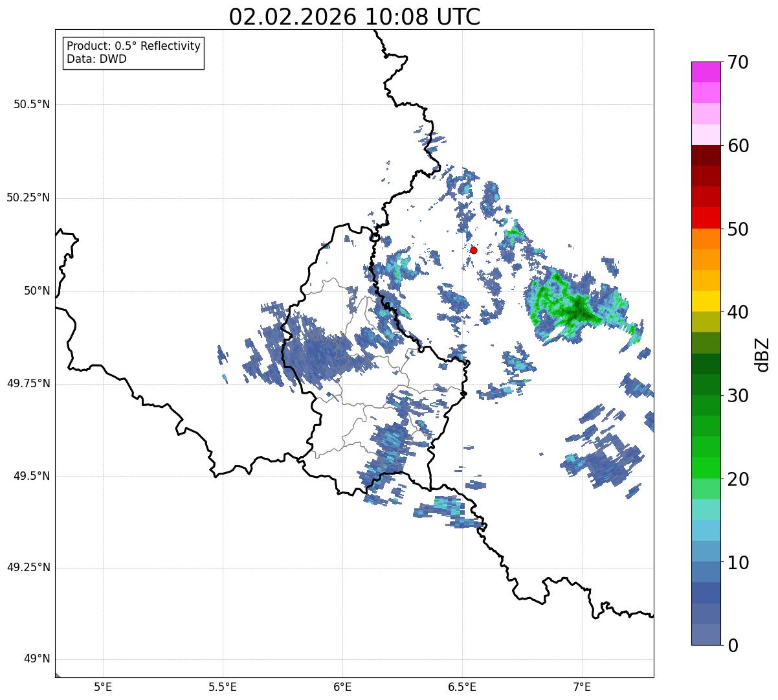The image size is (778, 700).
Task: Click the colorbar tick label 40
Action: pos(739,312)
